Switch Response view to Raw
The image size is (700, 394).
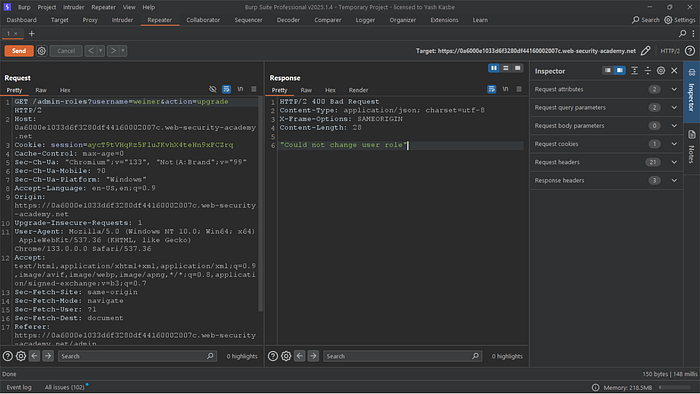click(306, 90)
